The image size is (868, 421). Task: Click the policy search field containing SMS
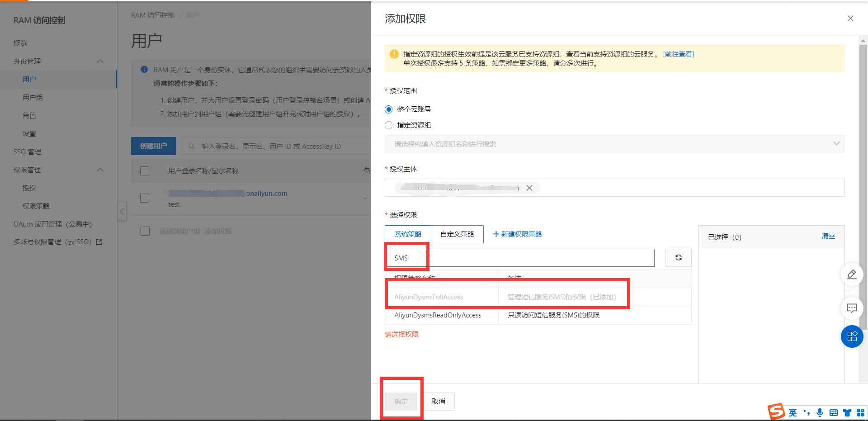(519, 258)
